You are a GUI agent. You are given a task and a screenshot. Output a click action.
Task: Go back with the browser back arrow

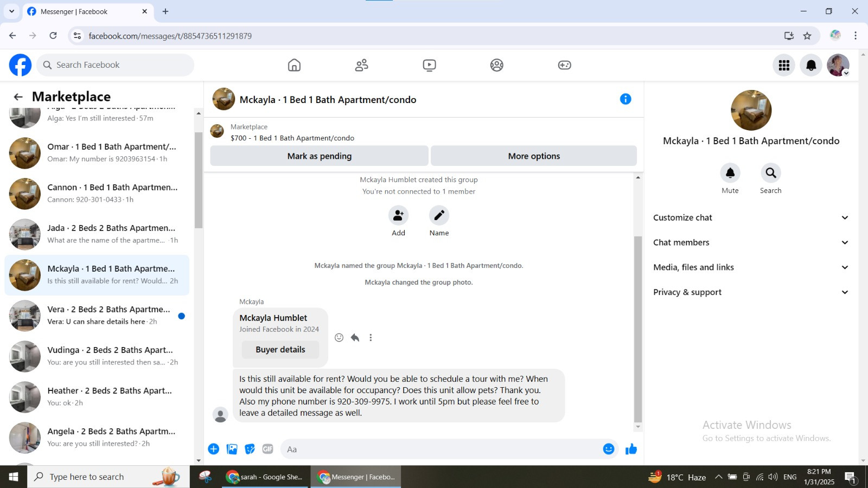pyautogui.click(x=12, y=36)
